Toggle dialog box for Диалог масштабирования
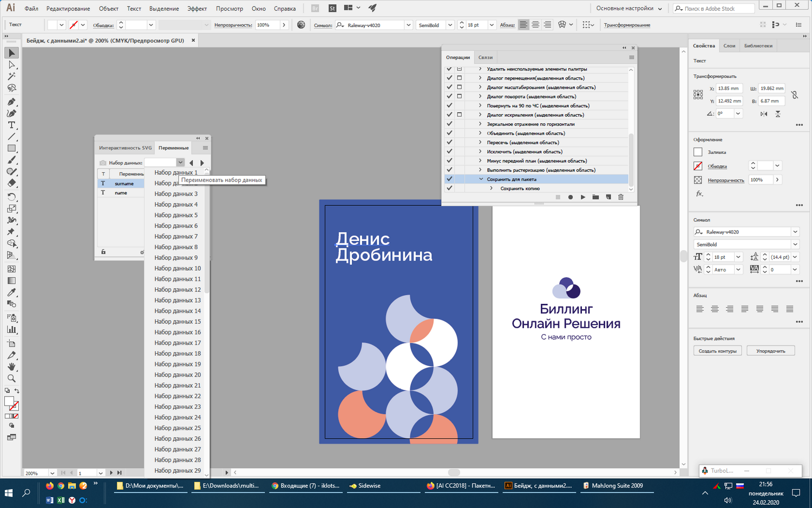 [460, 87]
